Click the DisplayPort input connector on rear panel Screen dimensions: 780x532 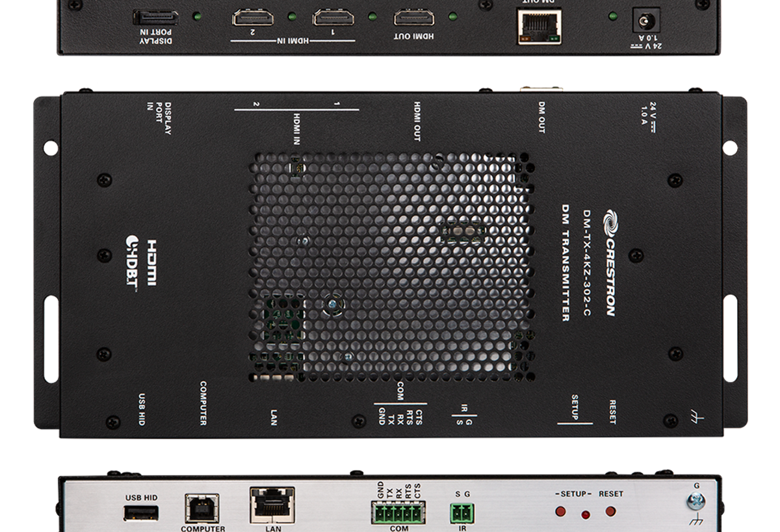155,18
